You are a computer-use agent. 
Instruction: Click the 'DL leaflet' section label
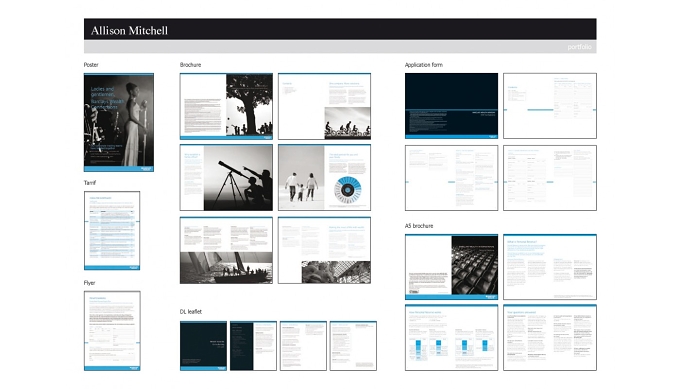click(191, 311)
